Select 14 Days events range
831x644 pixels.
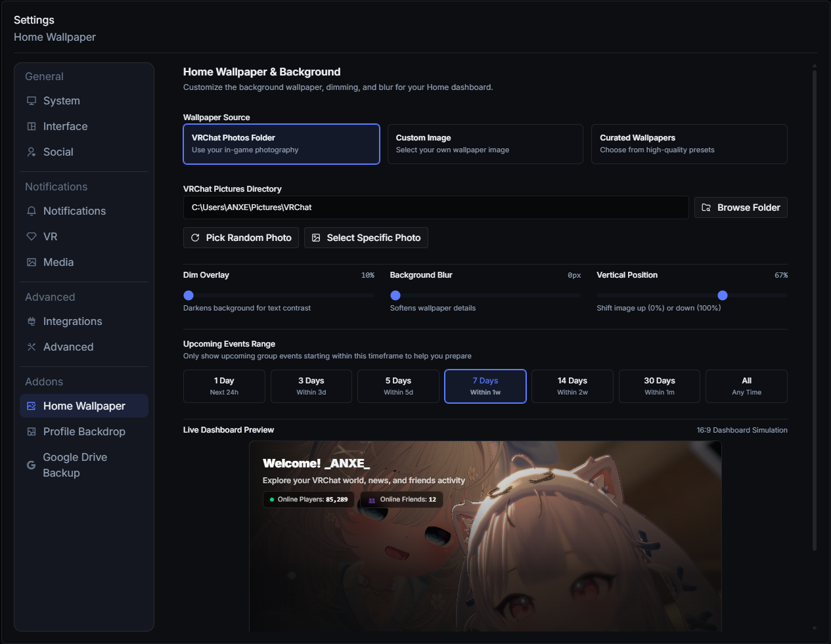572,386
